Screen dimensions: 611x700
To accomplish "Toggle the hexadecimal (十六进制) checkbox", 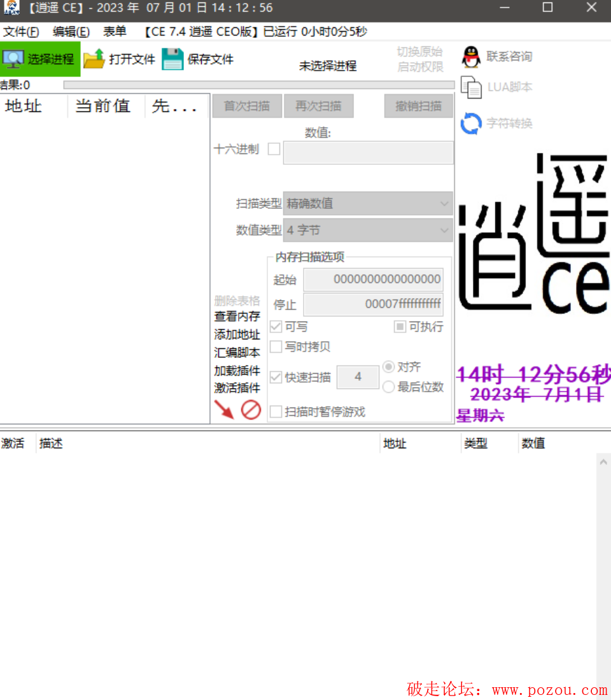I will tap(274, 148).
